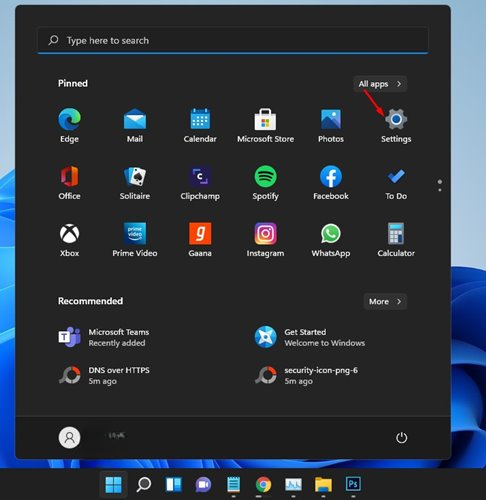Open the user account profile menu
Viewport: 486px width, 500px height.
click(69, 437)
